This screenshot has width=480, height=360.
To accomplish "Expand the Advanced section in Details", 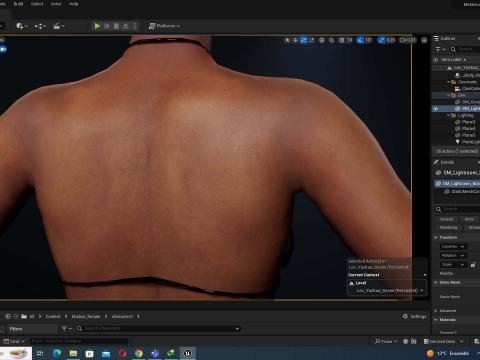I will [436, 311].
